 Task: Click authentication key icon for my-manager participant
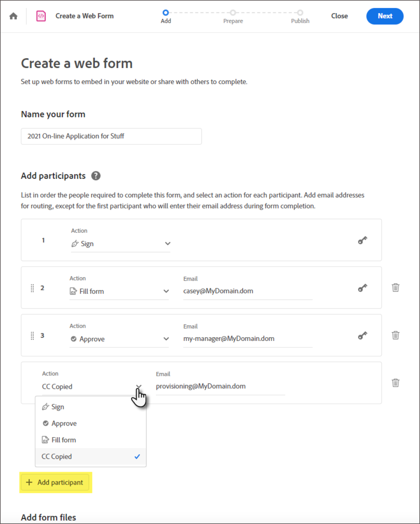[363, 336]
